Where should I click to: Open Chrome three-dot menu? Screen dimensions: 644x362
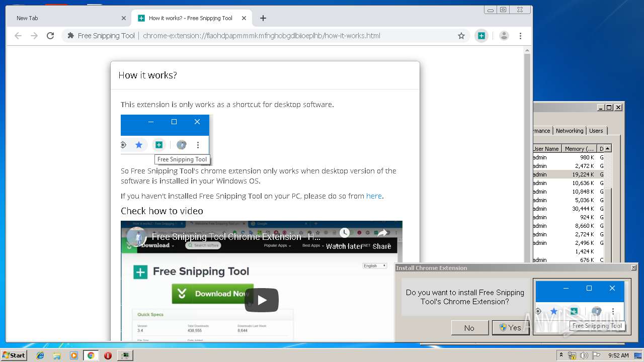click(x=520, y=36)
